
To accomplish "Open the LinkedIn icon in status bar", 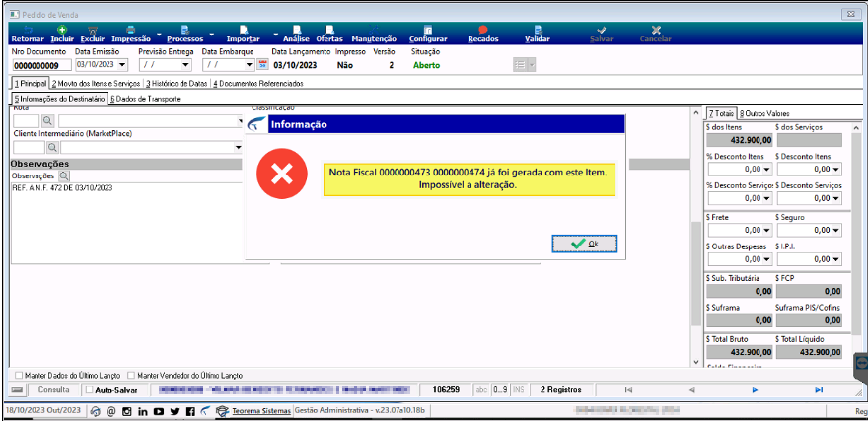I will point(143,411).
